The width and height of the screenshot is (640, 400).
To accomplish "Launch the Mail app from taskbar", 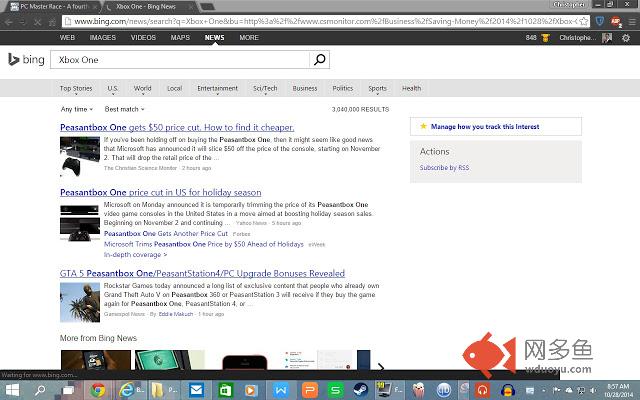I will pos(196,391).
